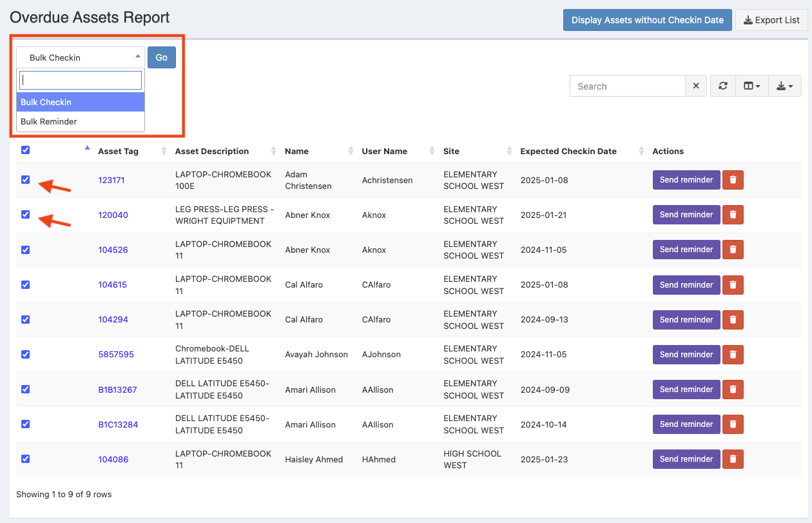Open the table export download icon menu
This screenshot has width=812, height=523.
[784, 86]
